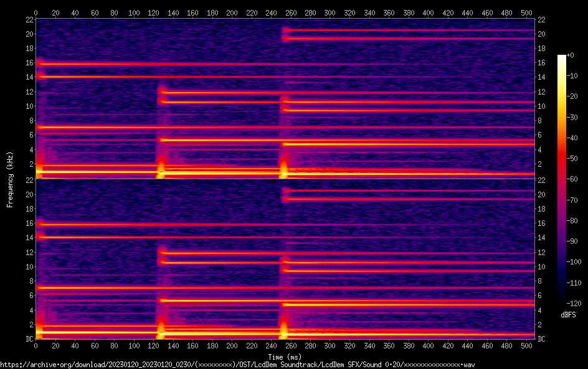Click the 'Time (ms)' axis label

click(285, 357)
